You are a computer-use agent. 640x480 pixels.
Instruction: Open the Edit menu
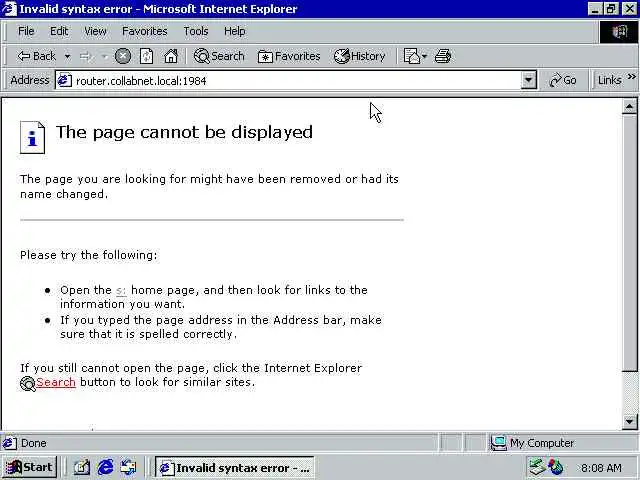pos(59,31)
